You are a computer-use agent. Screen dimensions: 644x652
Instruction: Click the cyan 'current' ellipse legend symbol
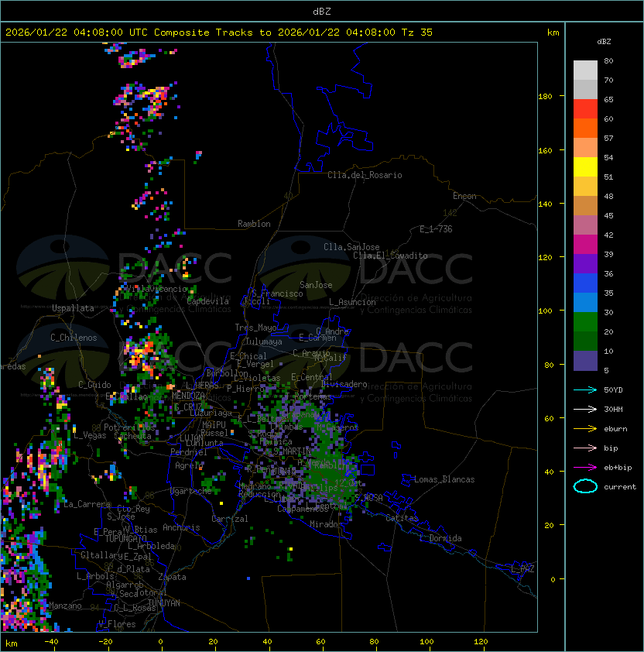click(585, 486)
